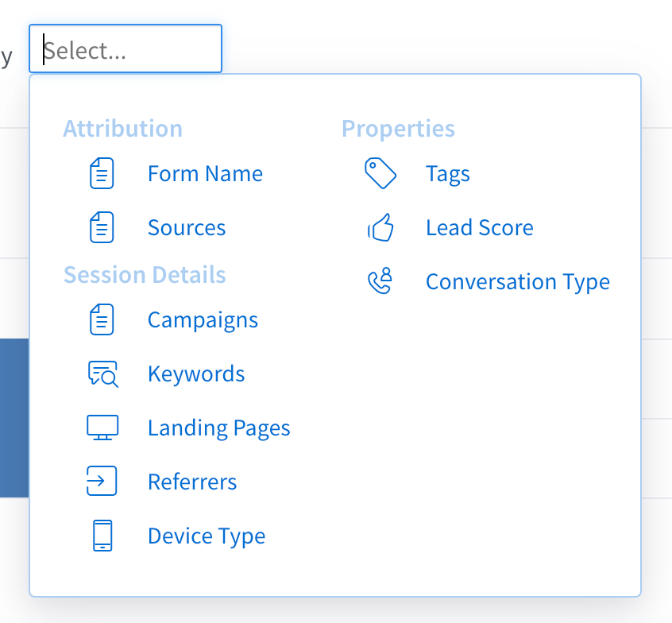Click the Device Type phone icon
Screen dimensions: 672x623
(x=102, y=536)
